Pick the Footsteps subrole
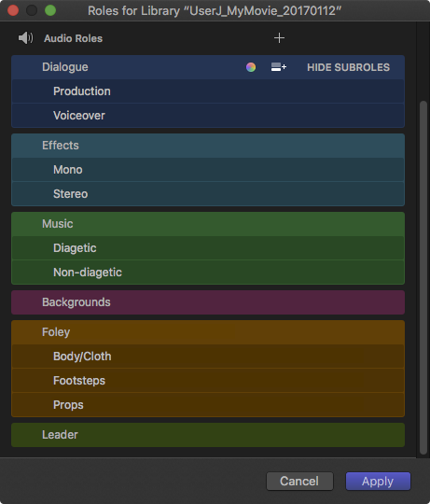This screenshot has width=430, height=504. pyautogui.click(x=208, y=381)
